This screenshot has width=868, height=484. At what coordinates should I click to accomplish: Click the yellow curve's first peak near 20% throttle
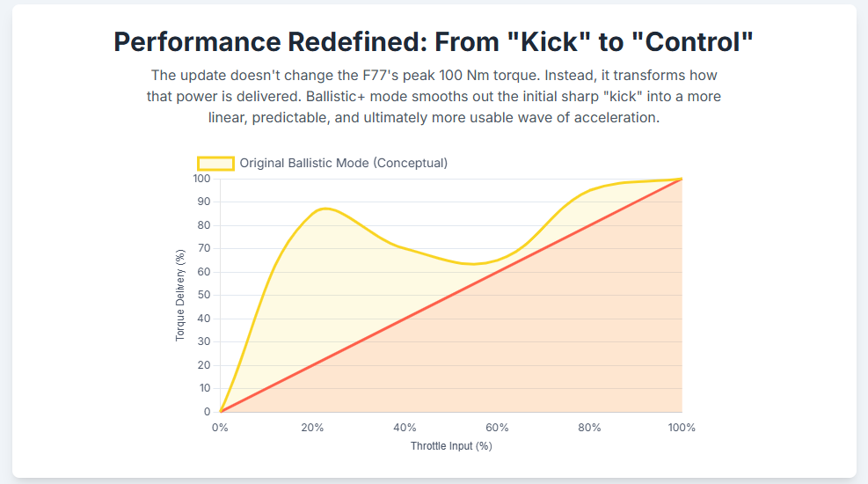325,209
